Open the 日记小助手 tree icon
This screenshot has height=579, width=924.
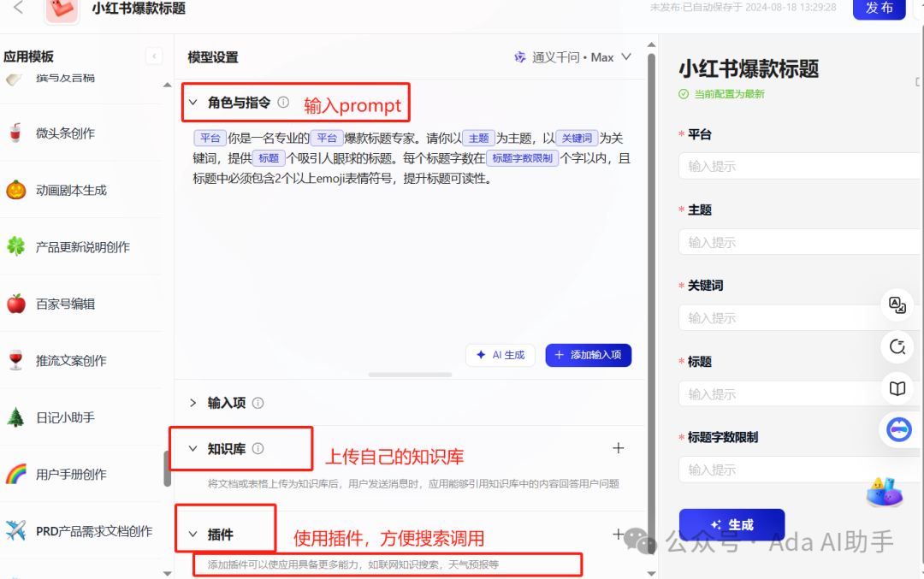pos(17,417)
